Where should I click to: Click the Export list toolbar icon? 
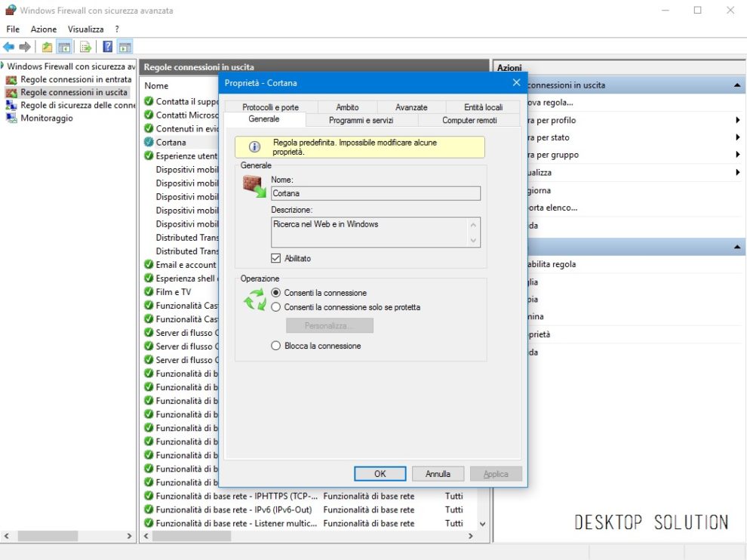click(x=86, y=47)
